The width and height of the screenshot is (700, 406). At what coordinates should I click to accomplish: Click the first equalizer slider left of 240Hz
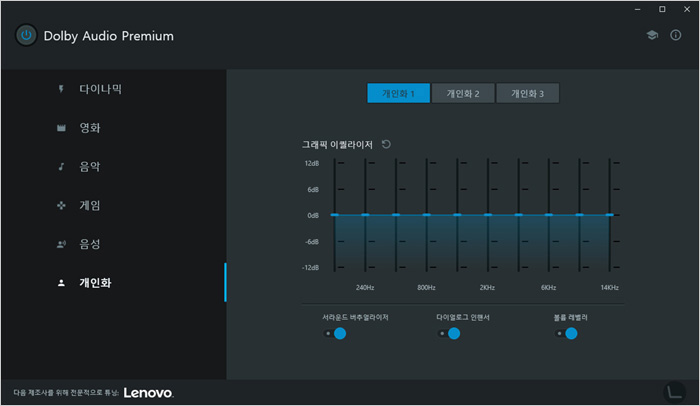pos(335,215)
